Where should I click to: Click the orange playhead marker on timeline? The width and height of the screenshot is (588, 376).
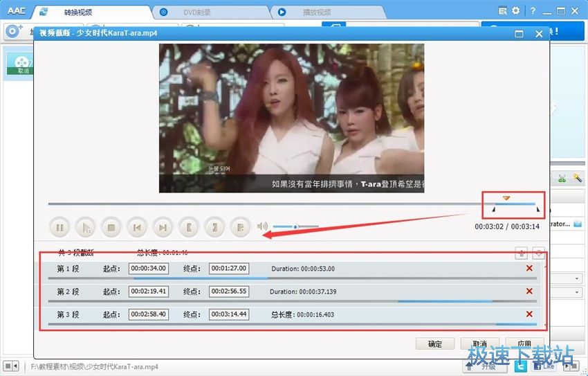point(506,198)
